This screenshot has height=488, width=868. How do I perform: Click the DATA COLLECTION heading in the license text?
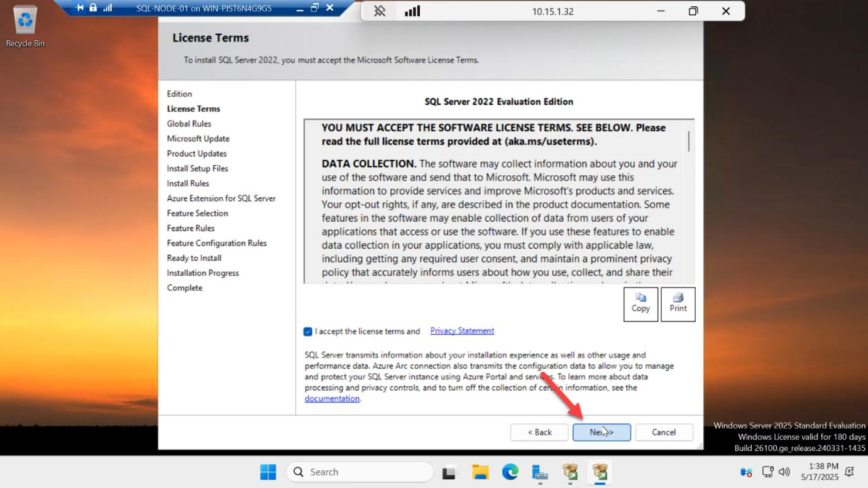point(369,163)
